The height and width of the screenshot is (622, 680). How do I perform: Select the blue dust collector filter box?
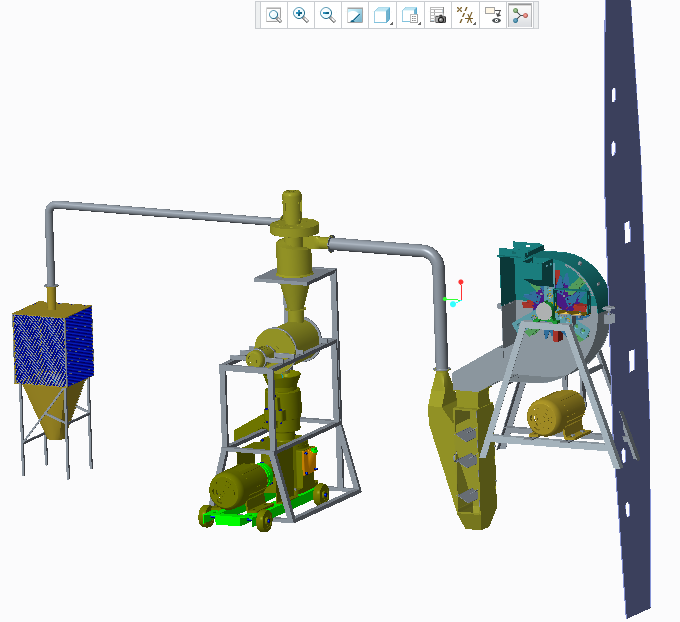tap(53, 346)
